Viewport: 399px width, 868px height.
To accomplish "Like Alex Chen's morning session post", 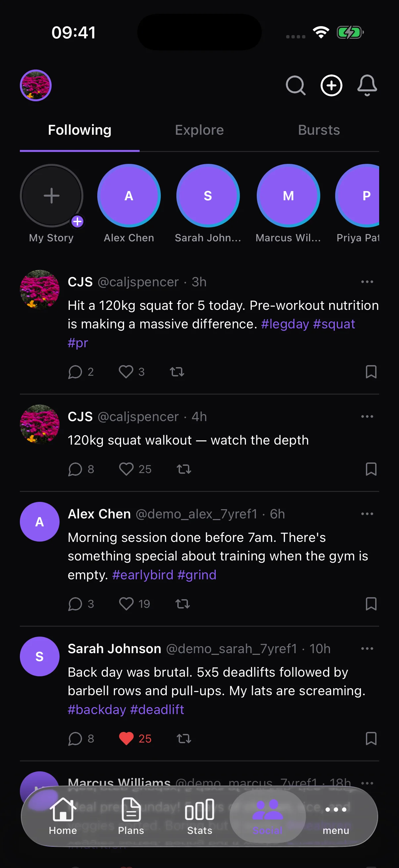I will point(127,604).
